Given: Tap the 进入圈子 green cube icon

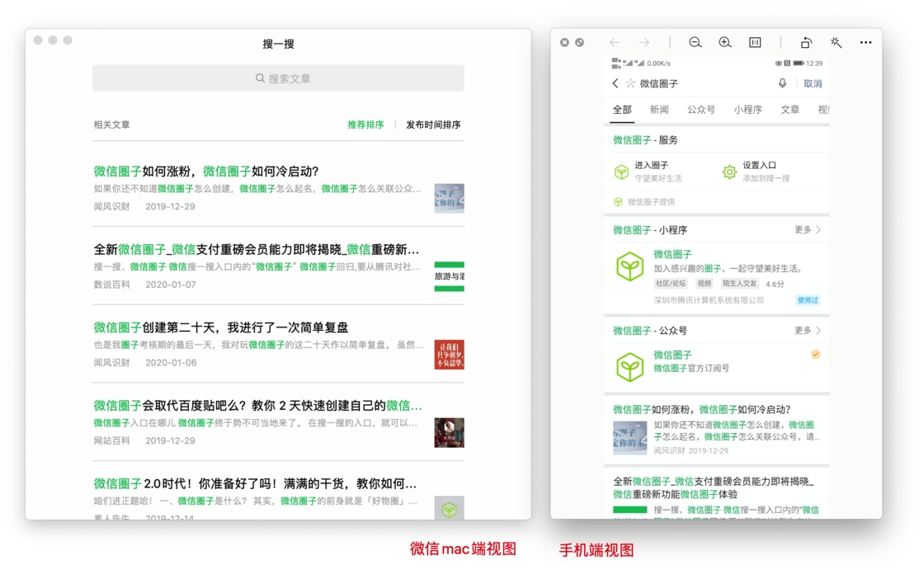Looking at the screenshot, I should click(x=621, y=172).
